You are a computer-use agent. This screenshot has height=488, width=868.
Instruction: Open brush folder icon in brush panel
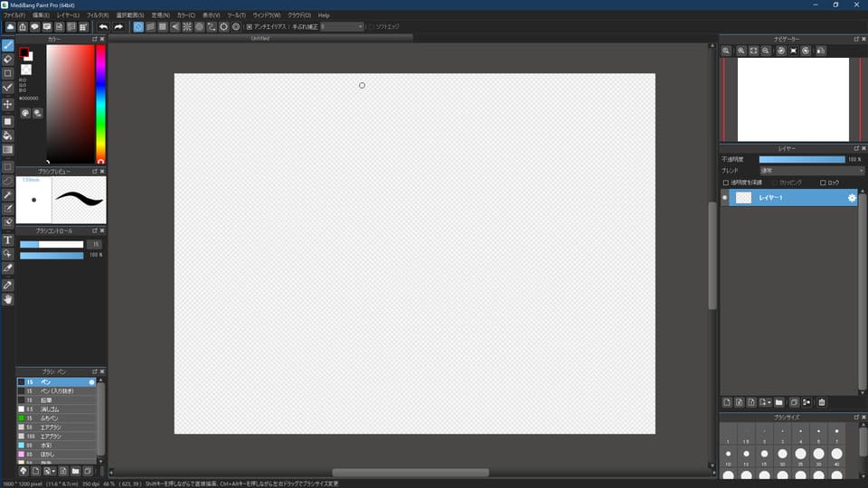tap(75, 471)
